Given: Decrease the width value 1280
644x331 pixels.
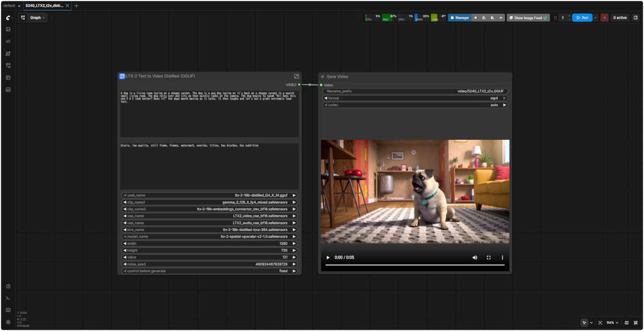Looking at the screenshot, I should click(125, 243).
